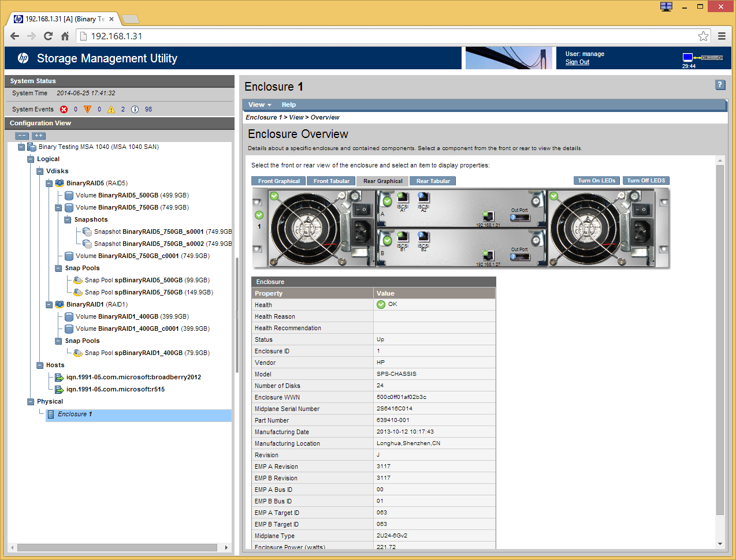Open the Help menu
The image size is (736, 560).
[289, 104]
